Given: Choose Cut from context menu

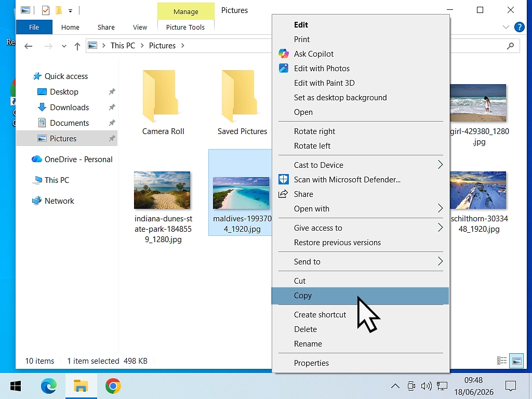Looking at the screenshot, I should click(360, 281).
